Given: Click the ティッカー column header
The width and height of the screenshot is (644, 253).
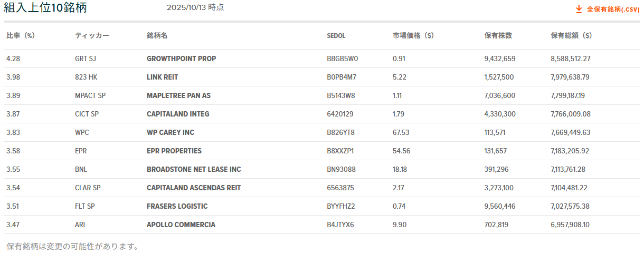Looking at the screenshot, I should (x=92, y=36).
